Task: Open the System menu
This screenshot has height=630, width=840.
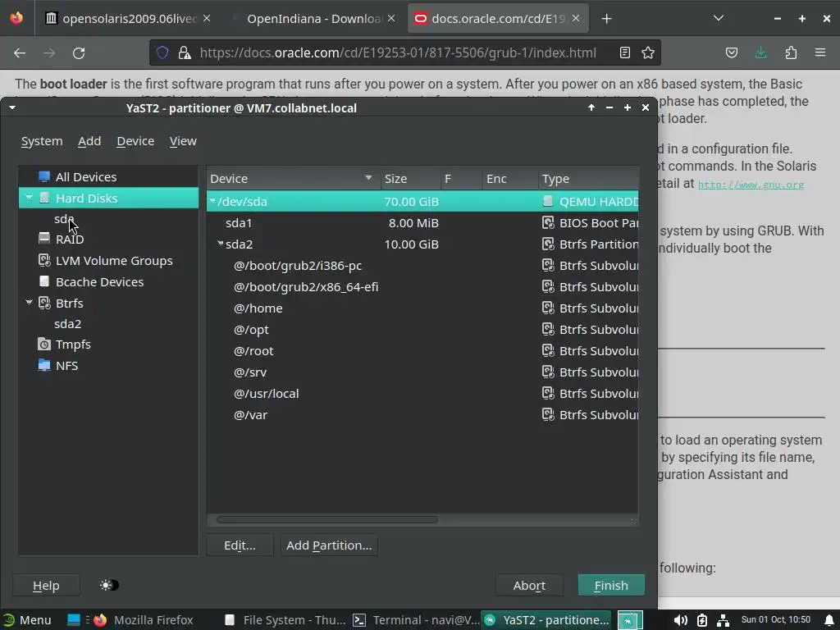Action: tap(42, 141)
